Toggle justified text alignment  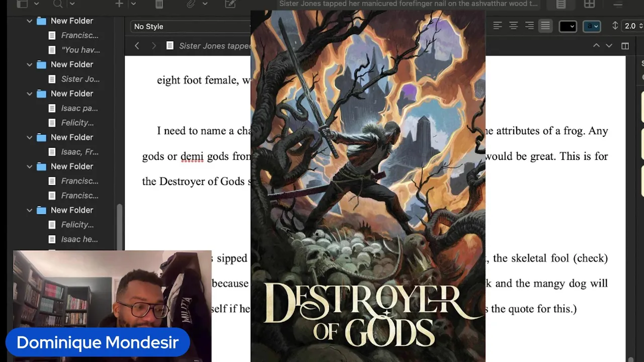click(x=545, y=26)
